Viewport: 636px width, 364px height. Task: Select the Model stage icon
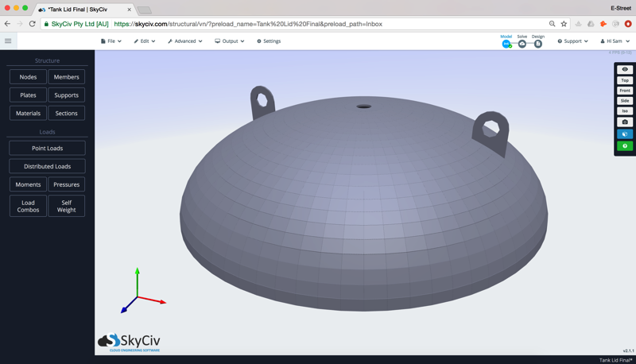coord(506,44)
